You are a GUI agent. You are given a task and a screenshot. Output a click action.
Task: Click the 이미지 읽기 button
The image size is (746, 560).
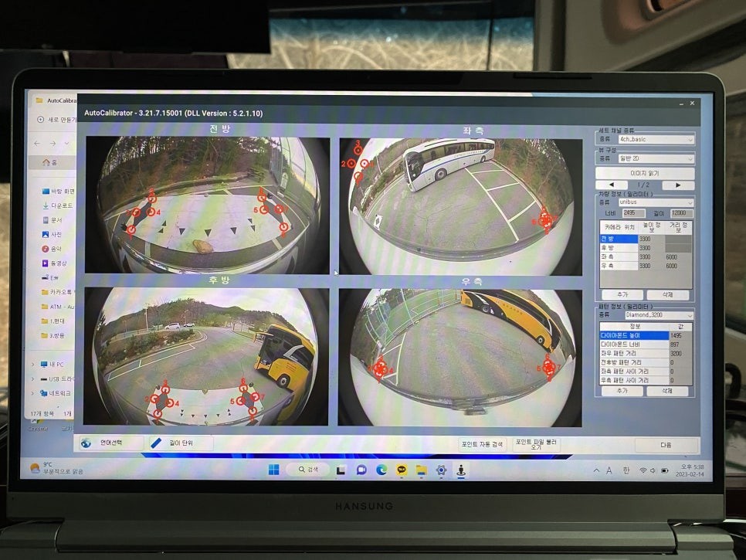[x=645, y=173]
